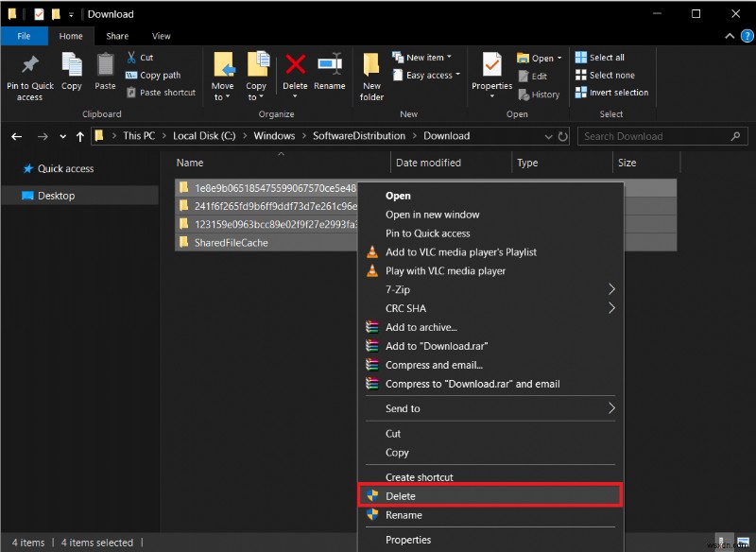Viewport: 756px width, 552px height.
Task: Open the Copy path tool
Action: 153,75
